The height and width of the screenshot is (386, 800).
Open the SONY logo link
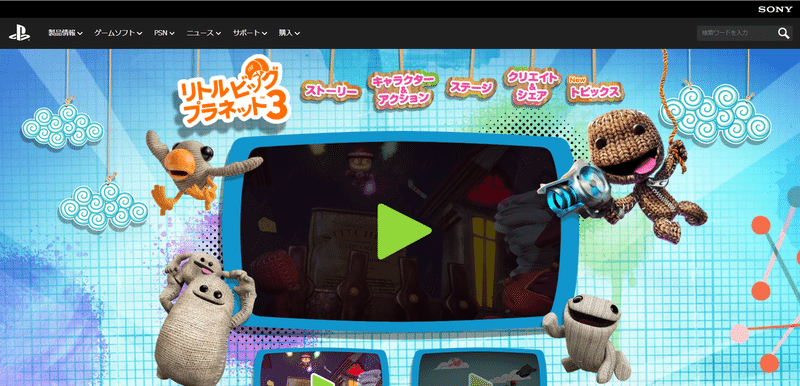(775, 9)
